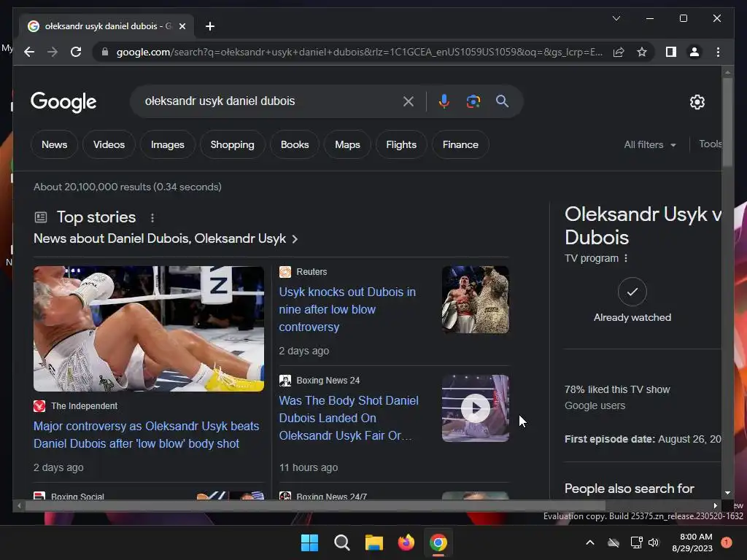Click the Chrome taskbar icon

[x=438, y=542]
